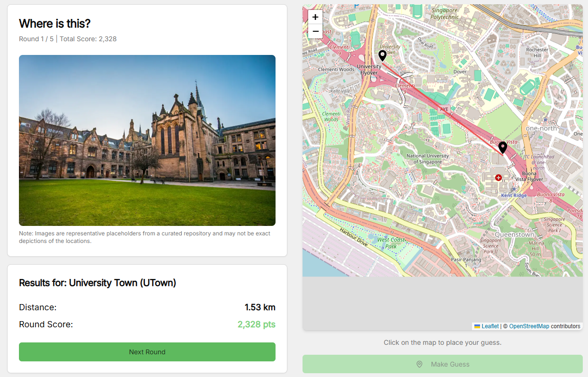This screenshot has width=588, height=377.
Task: Zoom out on the map
Action: [x=315, y=31]
